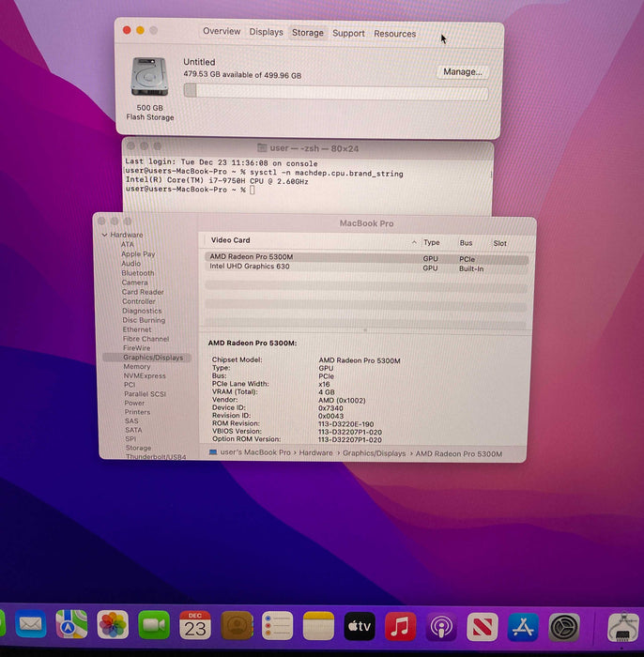Click Hardware in the path bar
The image size is (644, 657).
[315, 453]
